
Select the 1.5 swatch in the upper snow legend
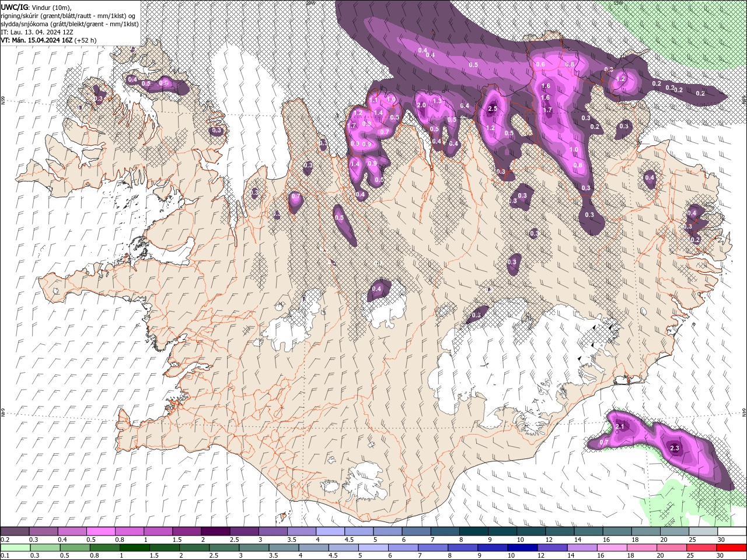pyautogui.click(x=187, y=531)
